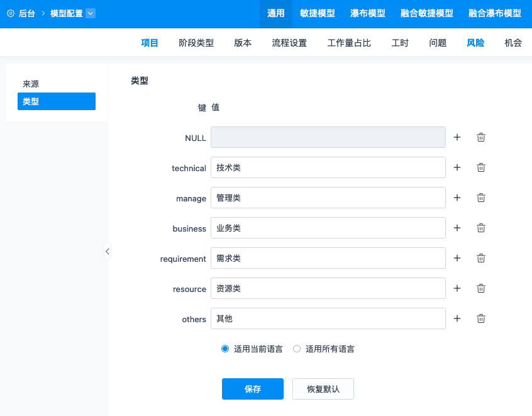Click the plus icon beside technical row

(x=457, y=167)
